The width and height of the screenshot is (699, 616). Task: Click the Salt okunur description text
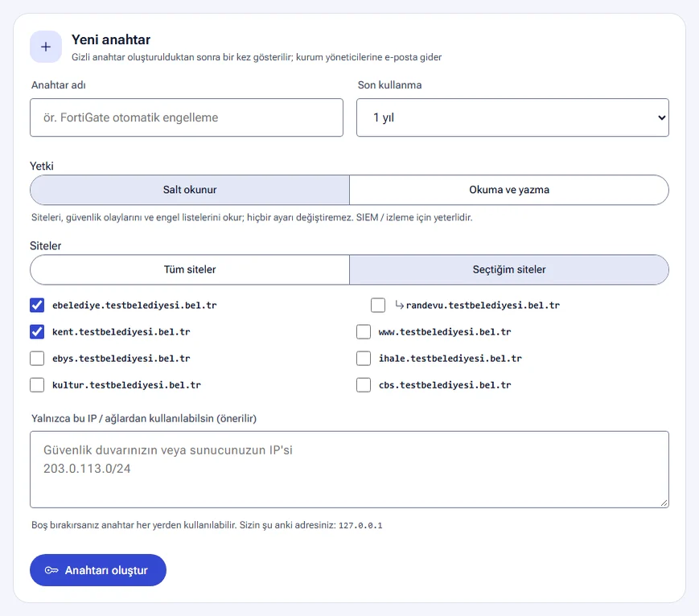[x=252, y=217]
